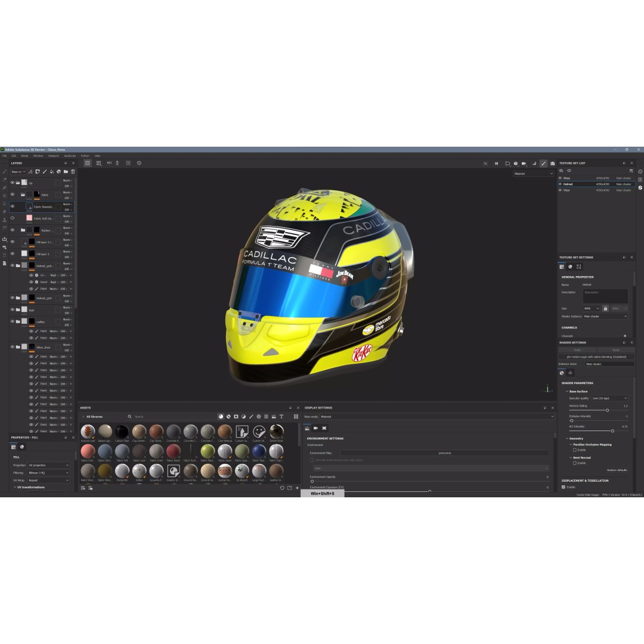Open the Substance S dock icon
The image size is (644, 644).
(640, 188)
